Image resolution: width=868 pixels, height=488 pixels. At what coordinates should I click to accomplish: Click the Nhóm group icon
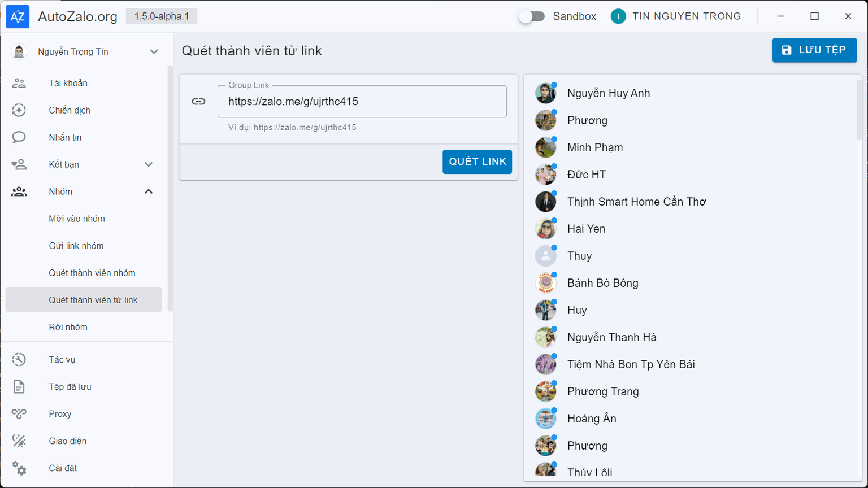click(19, 191)
